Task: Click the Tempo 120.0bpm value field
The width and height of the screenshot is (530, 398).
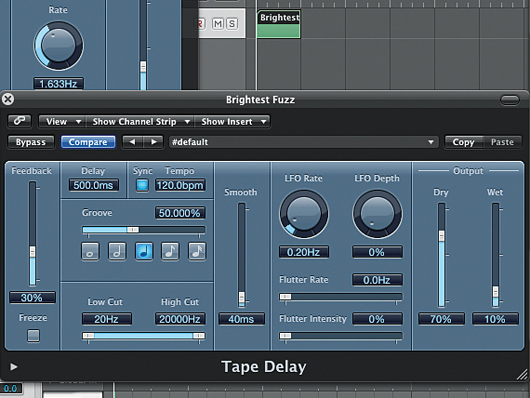Action: click(180, 185)
